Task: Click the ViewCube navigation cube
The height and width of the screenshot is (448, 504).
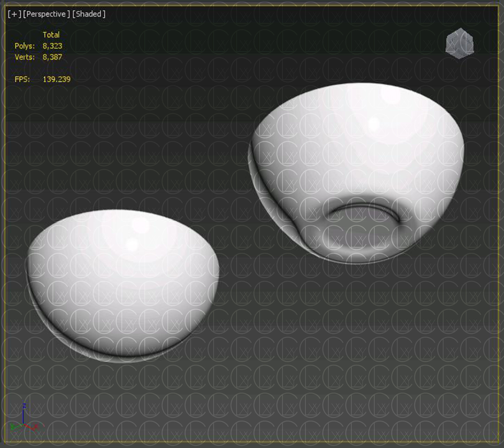Action: pos(460,44)
